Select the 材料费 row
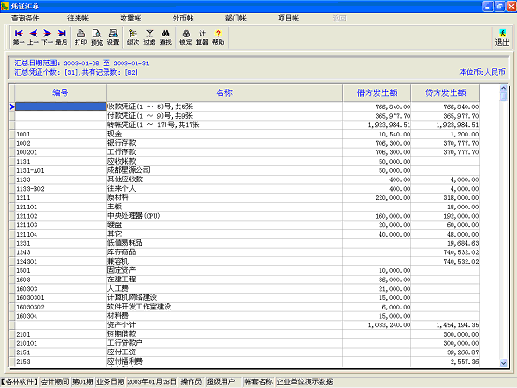This screenshot has width=517, height=388. click(247, 316)
